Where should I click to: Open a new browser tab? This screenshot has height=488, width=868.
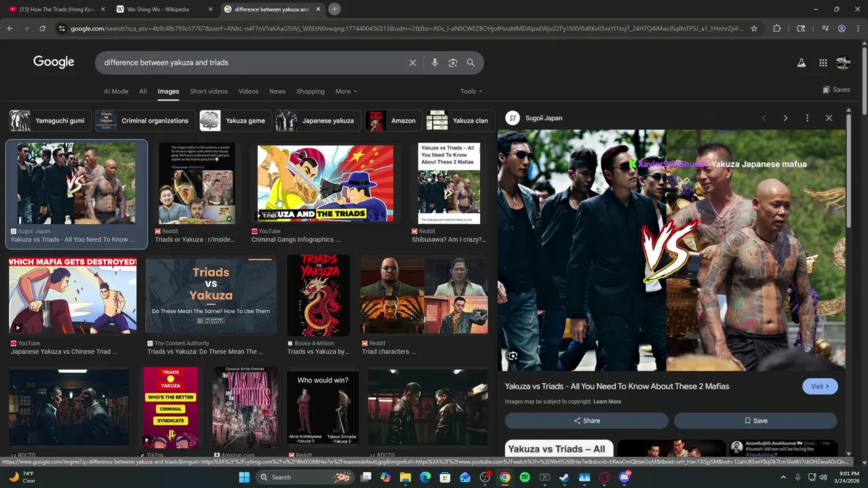click(x=334, y=9)
